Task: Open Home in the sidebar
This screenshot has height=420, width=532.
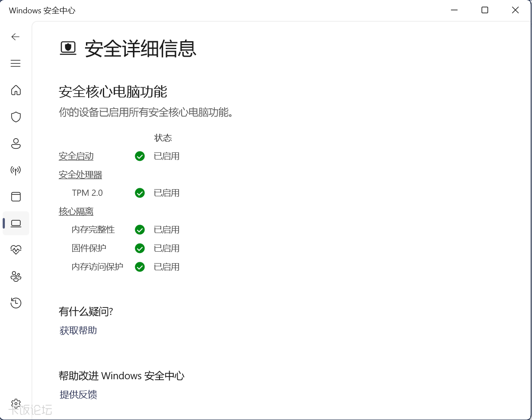Action: (16, 90)
